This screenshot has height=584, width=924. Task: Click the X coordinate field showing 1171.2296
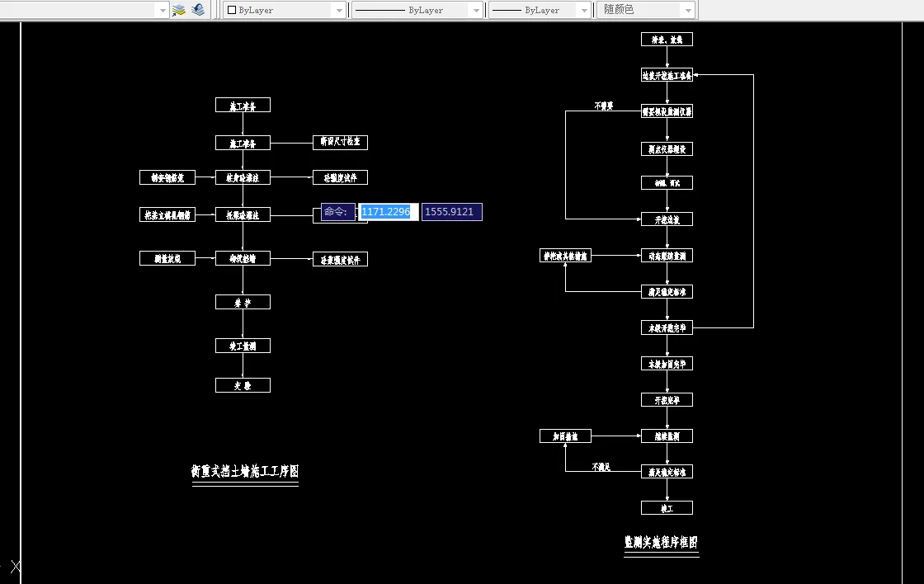point(389,211)
